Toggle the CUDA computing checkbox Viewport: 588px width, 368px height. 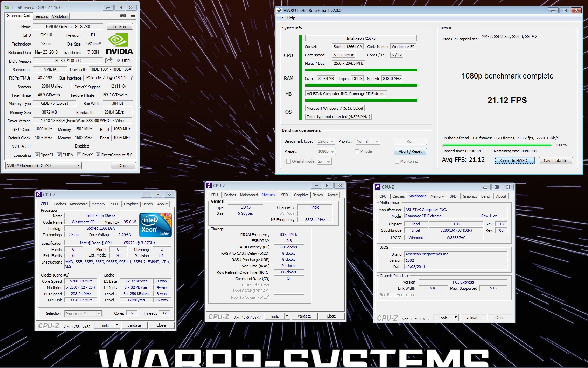click(59, 155)
